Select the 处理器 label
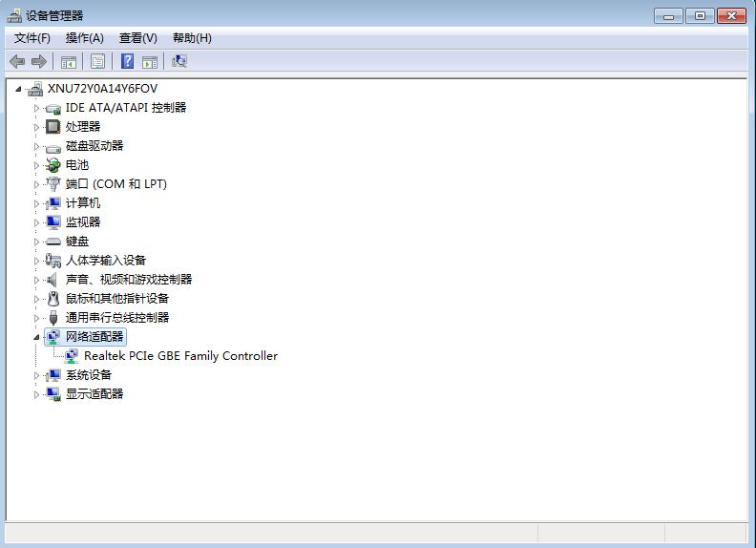This screenshot has width=756, height=548. [x=83, y=127]
